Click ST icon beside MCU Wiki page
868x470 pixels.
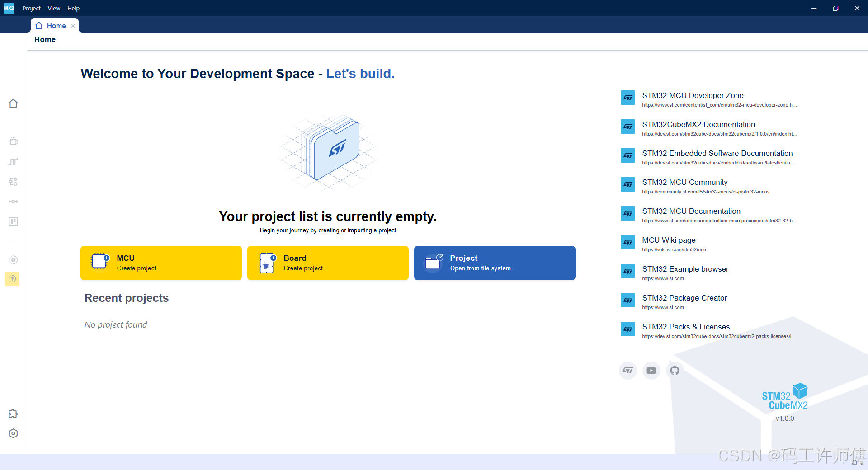tap(628, 242)
